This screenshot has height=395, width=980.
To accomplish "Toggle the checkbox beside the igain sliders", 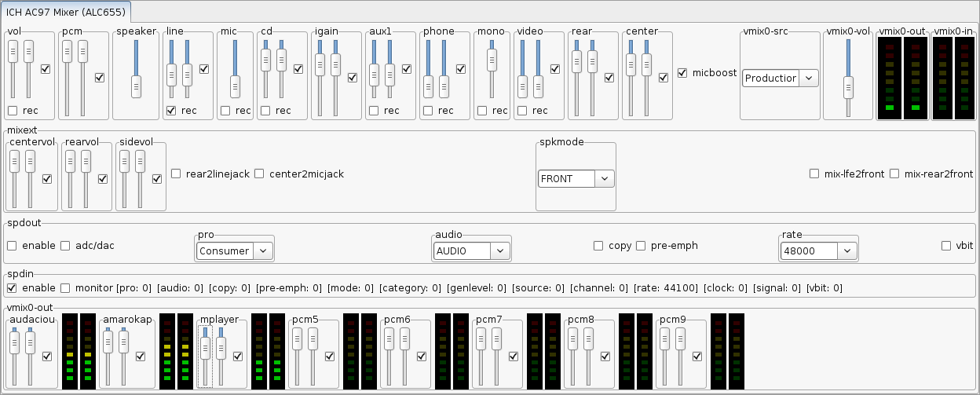I will coord(353,77).
